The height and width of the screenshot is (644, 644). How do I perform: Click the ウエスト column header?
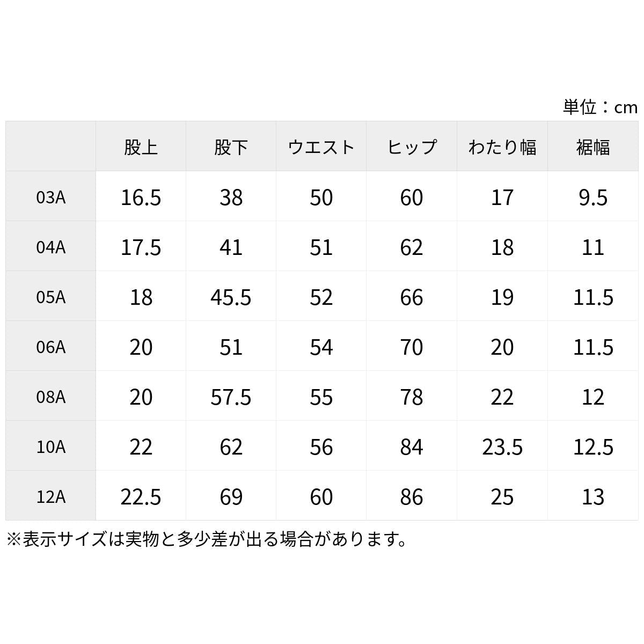[x=321, y=147]
